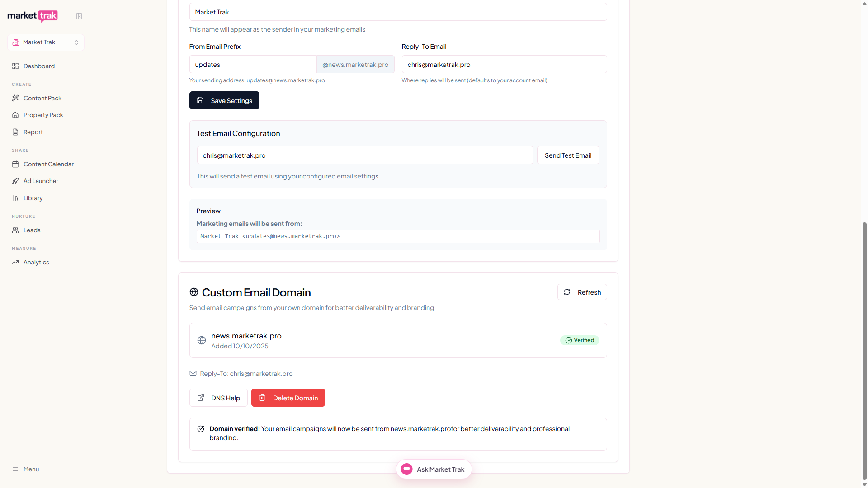Click the Dashboard grid icon
The image size is (868, 488).
click(x=15, y=66)
